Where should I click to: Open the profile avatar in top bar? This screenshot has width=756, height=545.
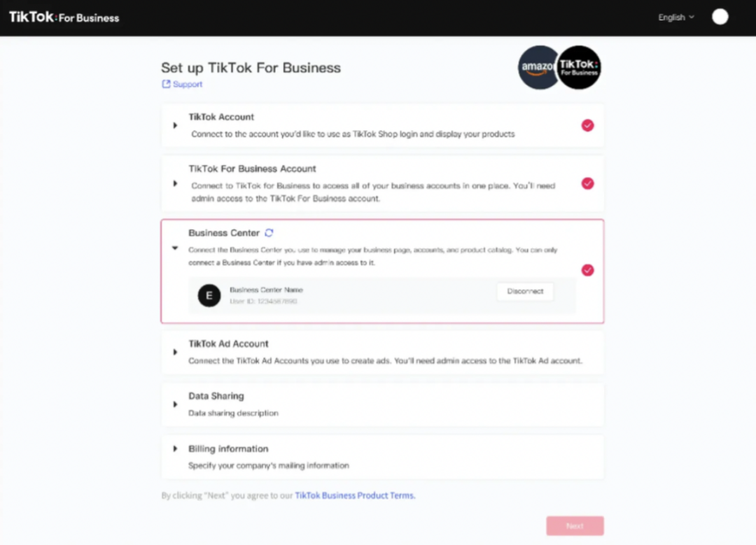click(720, 17)
